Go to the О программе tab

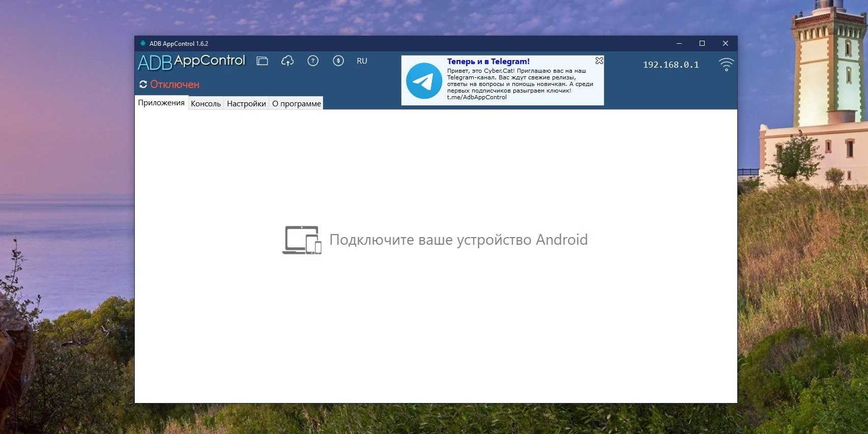[x=296, y=104]
